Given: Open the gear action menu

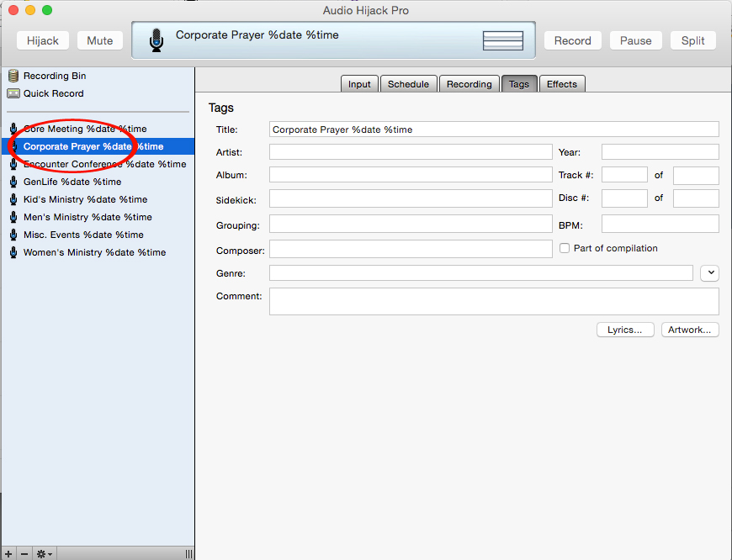Looking at the screenshot, I should pos(45,554).
